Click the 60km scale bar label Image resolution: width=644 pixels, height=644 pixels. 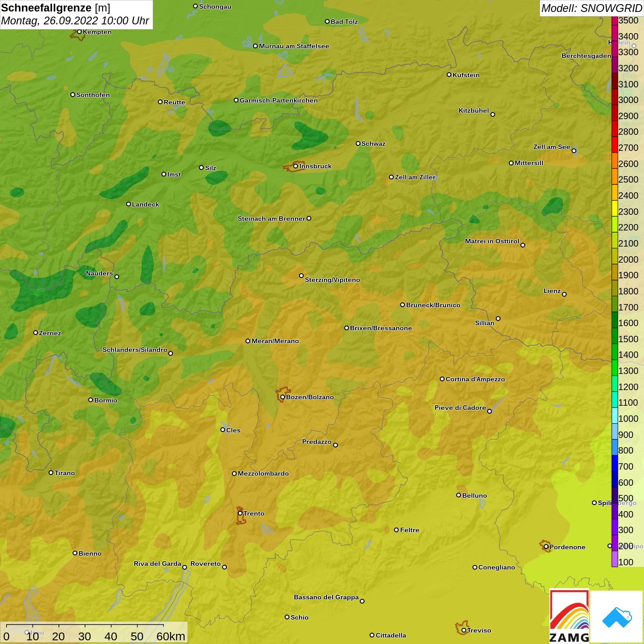click(171, 636)
